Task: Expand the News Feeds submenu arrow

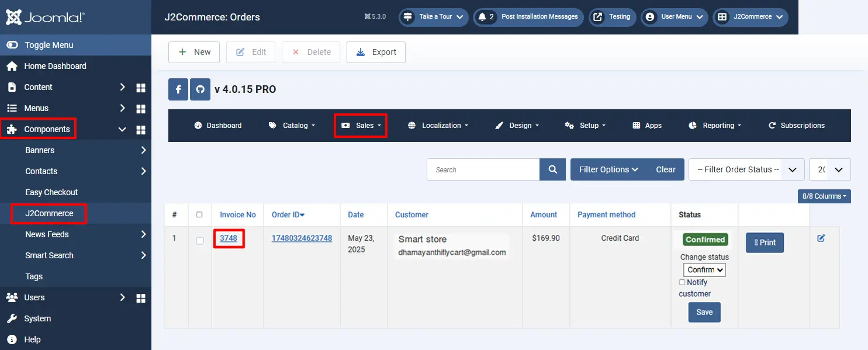Action: coord(144,234)
